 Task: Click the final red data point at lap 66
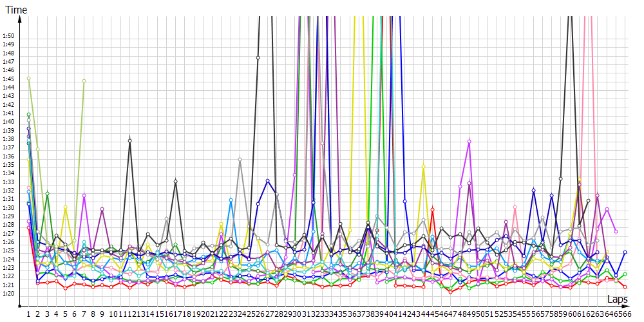coord(625,287)
